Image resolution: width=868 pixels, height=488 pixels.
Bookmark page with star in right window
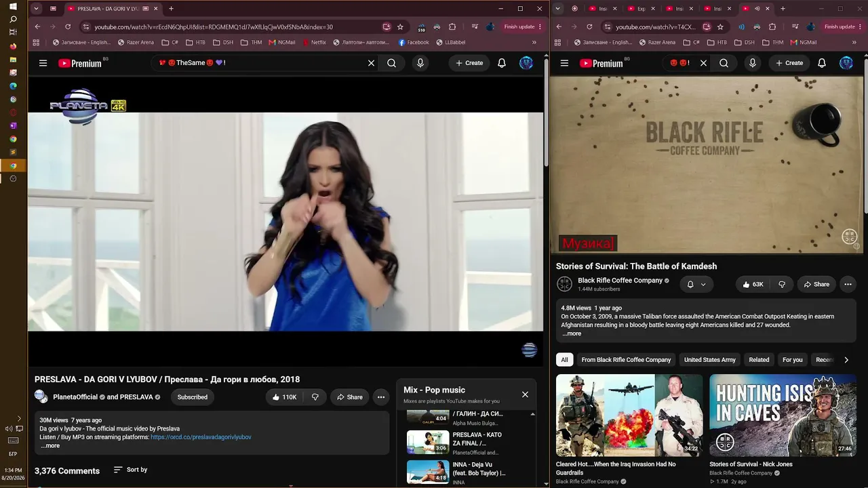click(720, 27)
